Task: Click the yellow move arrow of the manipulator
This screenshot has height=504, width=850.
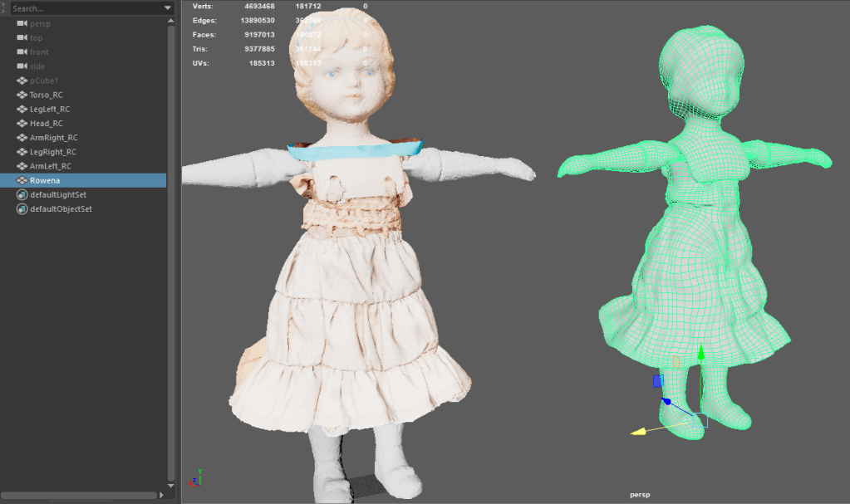Action: [640, 432]
